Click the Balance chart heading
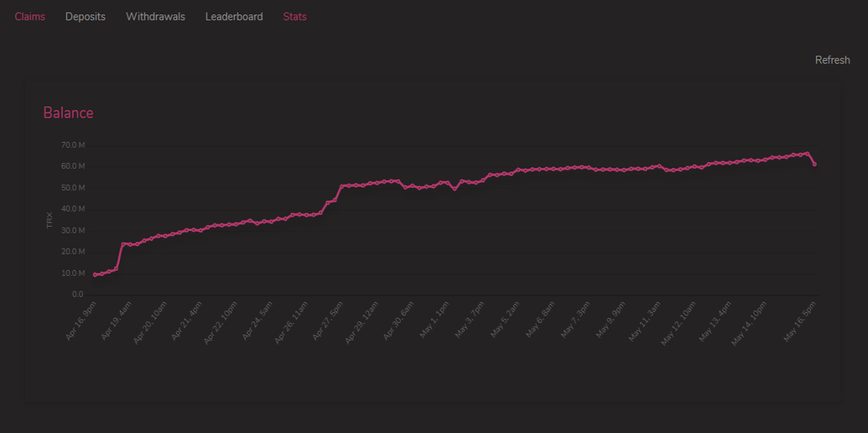The height and width of the screenshot is (433, 868). coord(68,113)
